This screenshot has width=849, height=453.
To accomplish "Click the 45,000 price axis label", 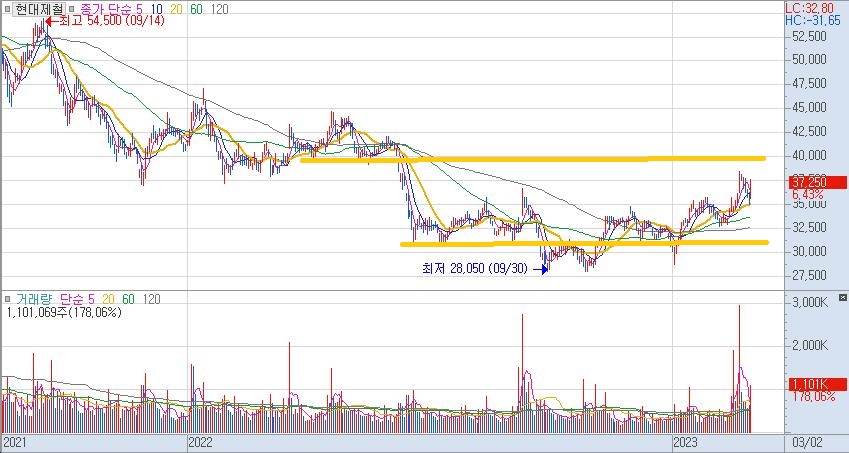I will [809, 108].
